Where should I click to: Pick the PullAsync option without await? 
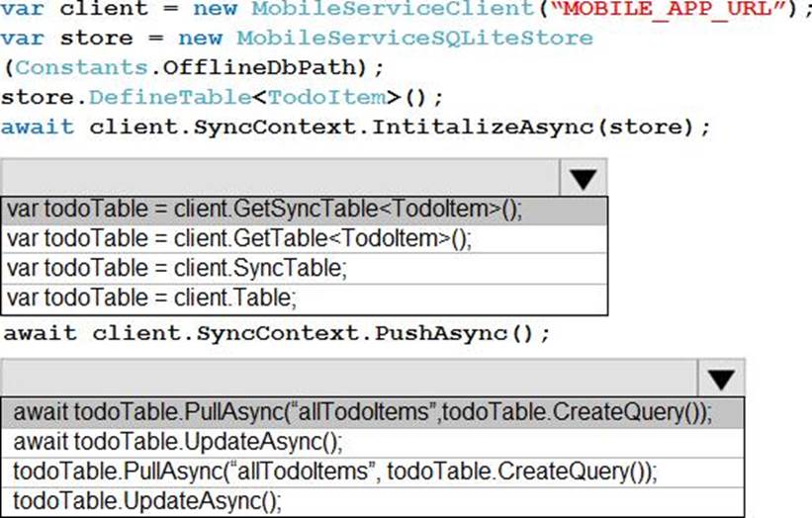click(x=334, y=471)
